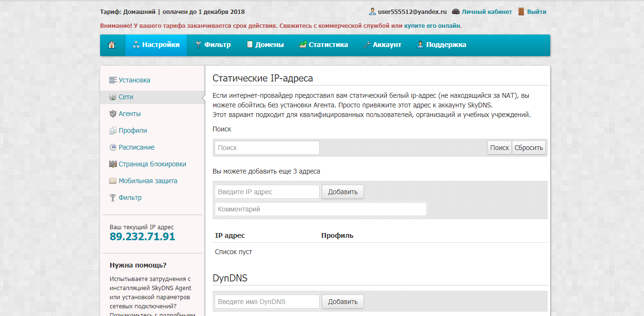Click the home icon in navigation bar

tap(112, 45)
